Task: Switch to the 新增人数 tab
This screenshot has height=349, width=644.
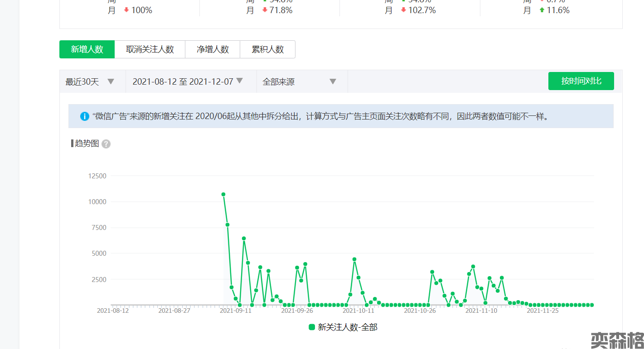Action: [87, 49]
